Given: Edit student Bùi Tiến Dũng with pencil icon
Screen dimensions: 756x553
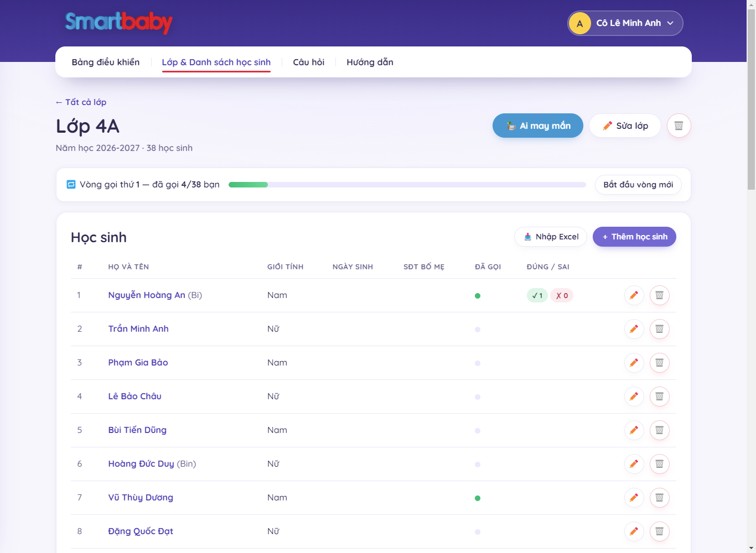Looking at the screenshot, I should [x=634, y=430].
